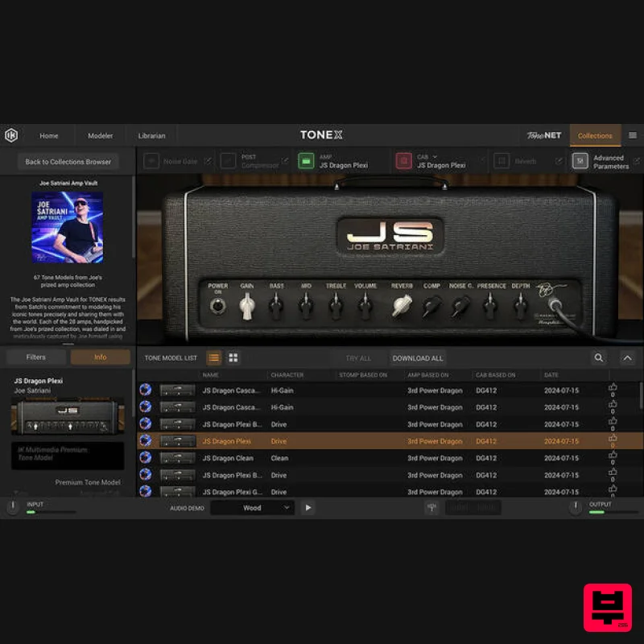
Task: Expand the CAB dropdown chevron
Action: click(435, 156)
